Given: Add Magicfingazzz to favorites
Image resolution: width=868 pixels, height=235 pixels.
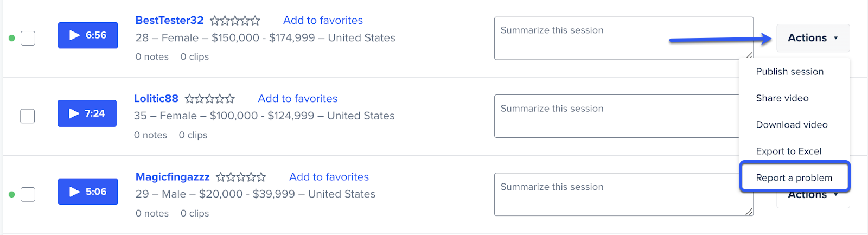Looking at the screenshot, I should [329, 177].
